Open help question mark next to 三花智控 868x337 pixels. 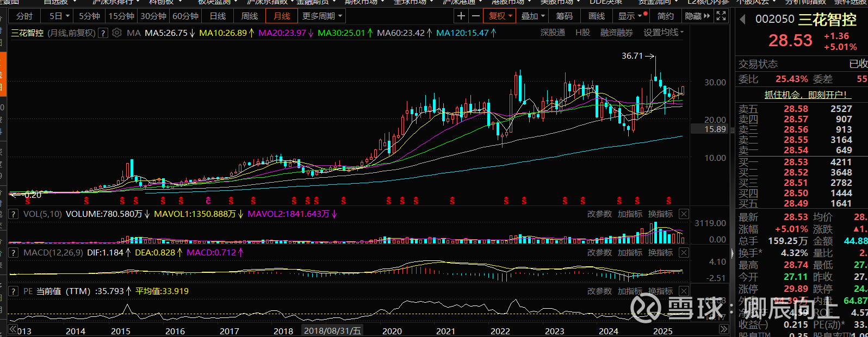pyautogui.click(x=103, y=33)
